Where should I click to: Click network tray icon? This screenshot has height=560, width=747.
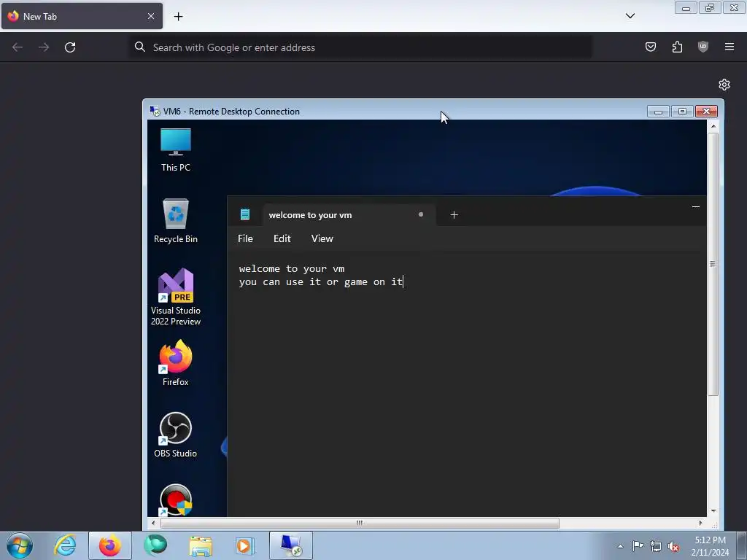point(656,547)
